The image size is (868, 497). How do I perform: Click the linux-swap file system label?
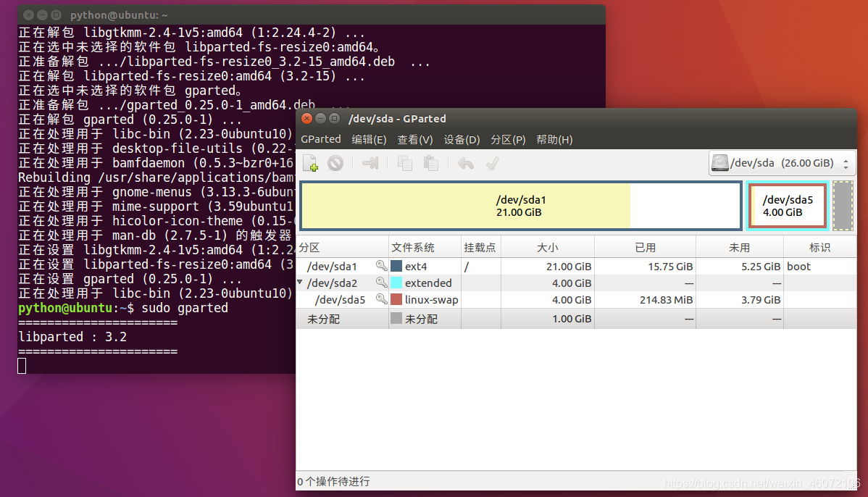pyautogui.click(x=431, y=299)
